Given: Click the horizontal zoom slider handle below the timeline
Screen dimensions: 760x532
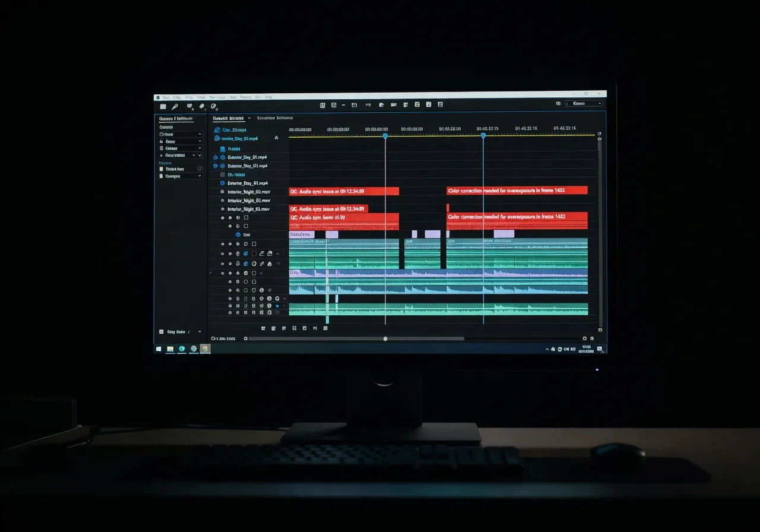Looking at the screenshot, I should tap(385, 338).
